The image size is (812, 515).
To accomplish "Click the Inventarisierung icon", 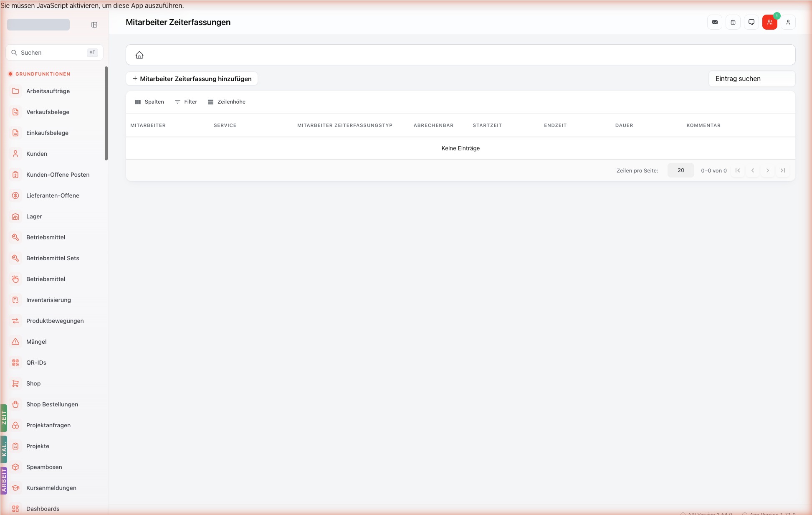I will click(x=15, y=300).
